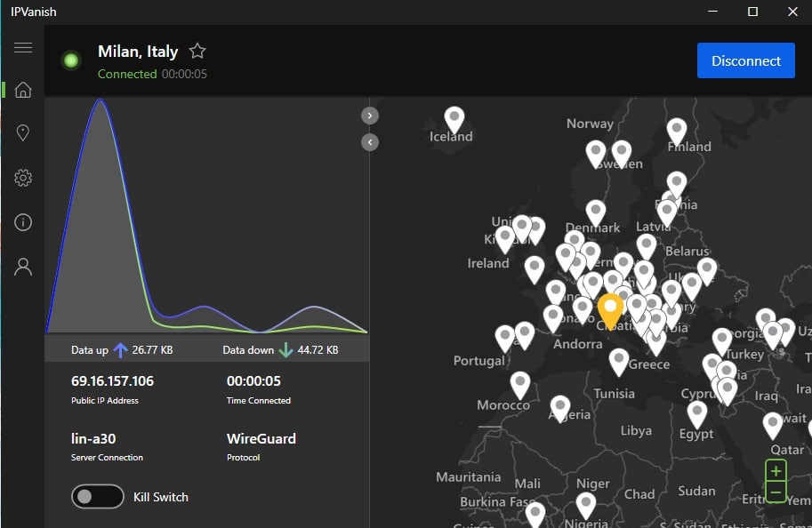
Task: Expand panel with the right chevron button
Action: [370, 116]
